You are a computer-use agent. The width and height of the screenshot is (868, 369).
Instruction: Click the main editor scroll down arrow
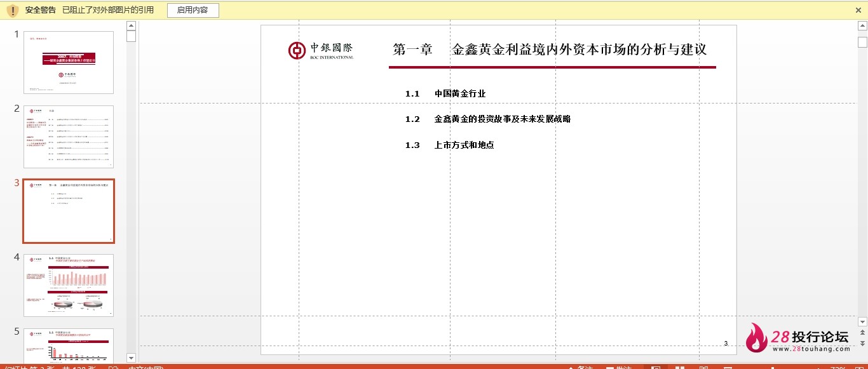pyautogui.click(x=862, y=322)
